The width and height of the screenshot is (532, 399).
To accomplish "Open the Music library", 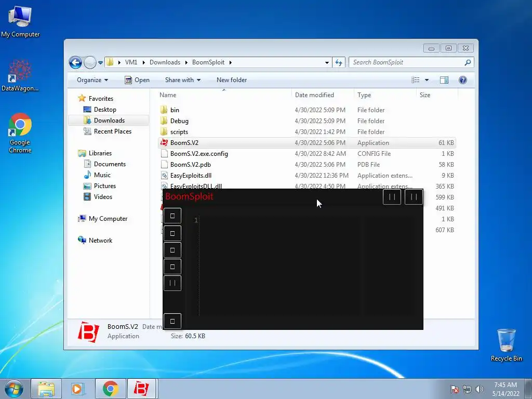I will [x=102, y=175].
